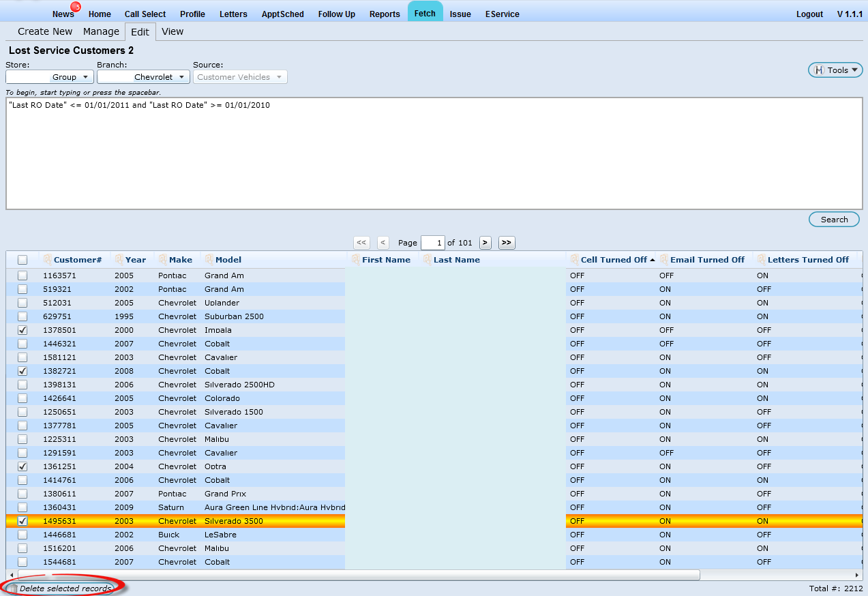Open the Manage sub-tab
Screen dimensions: 868x596
tap(101, 31)
